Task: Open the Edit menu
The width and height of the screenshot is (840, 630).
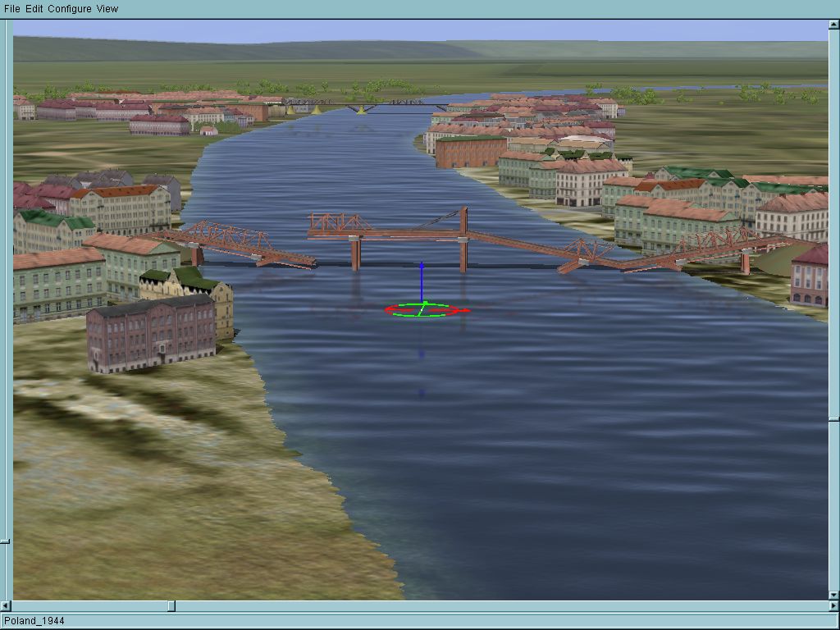Action: click(x=34, y=8)
